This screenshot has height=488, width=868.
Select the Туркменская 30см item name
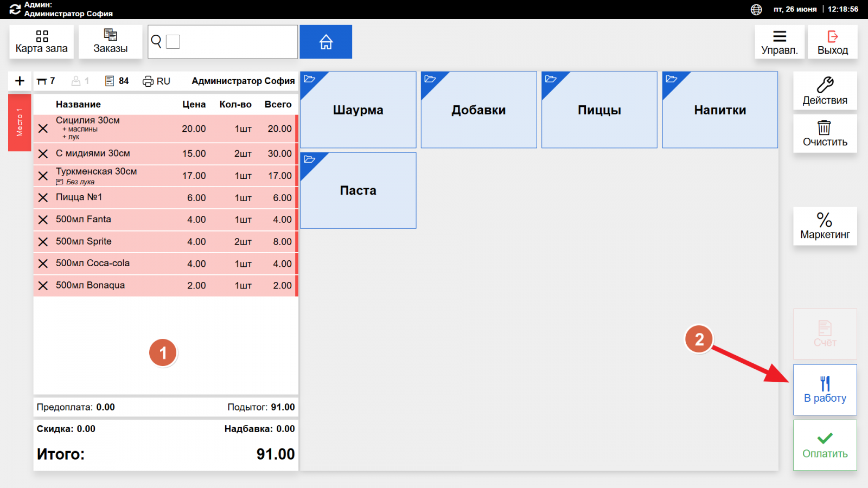[x=97, y=171]
